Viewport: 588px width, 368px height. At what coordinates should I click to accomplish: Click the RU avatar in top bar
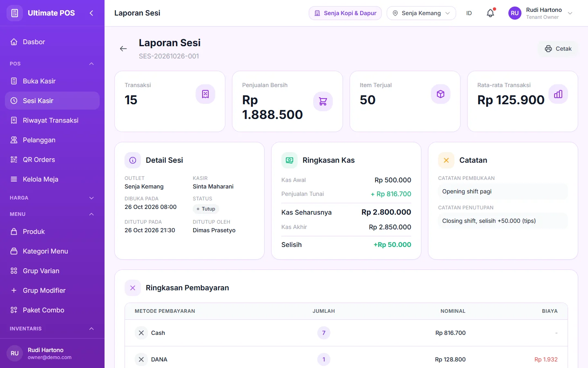(x=515, y=13)
